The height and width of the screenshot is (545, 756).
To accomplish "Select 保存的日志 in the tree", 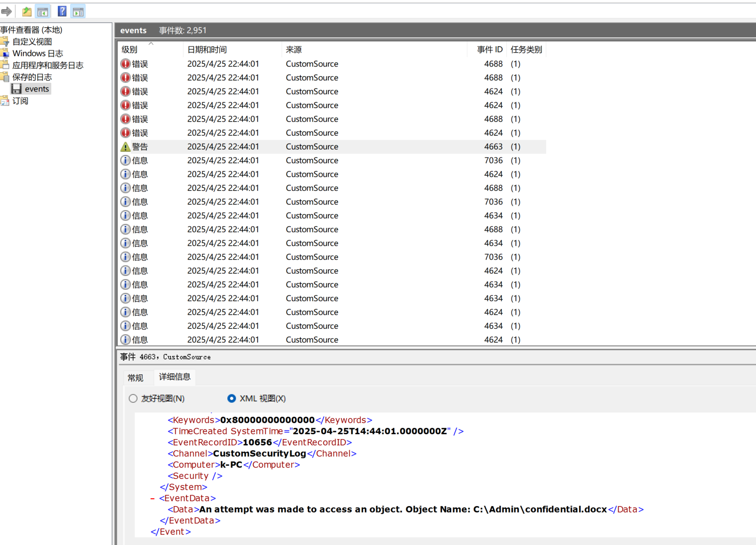I will (x=32, y=77).
